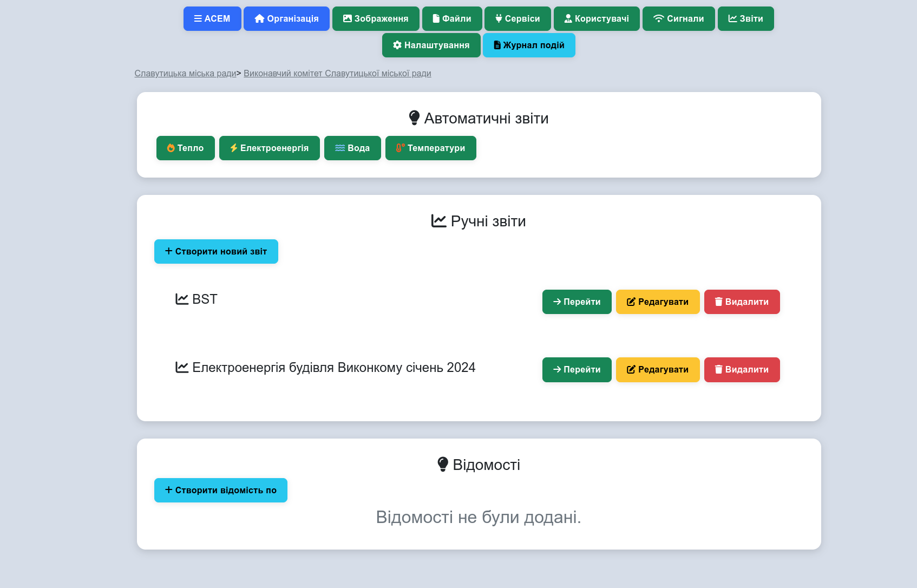
Task: Click Створити новий звіт button
Action: (216, 251)
